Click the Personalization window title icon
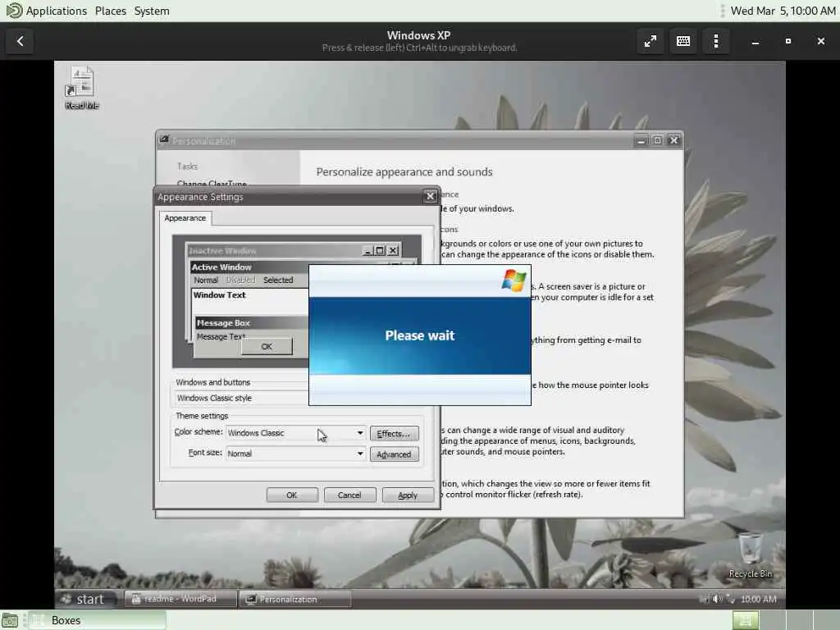Image resolution: width=840 pixels, height=630 pixels. [x=164, y=140]
